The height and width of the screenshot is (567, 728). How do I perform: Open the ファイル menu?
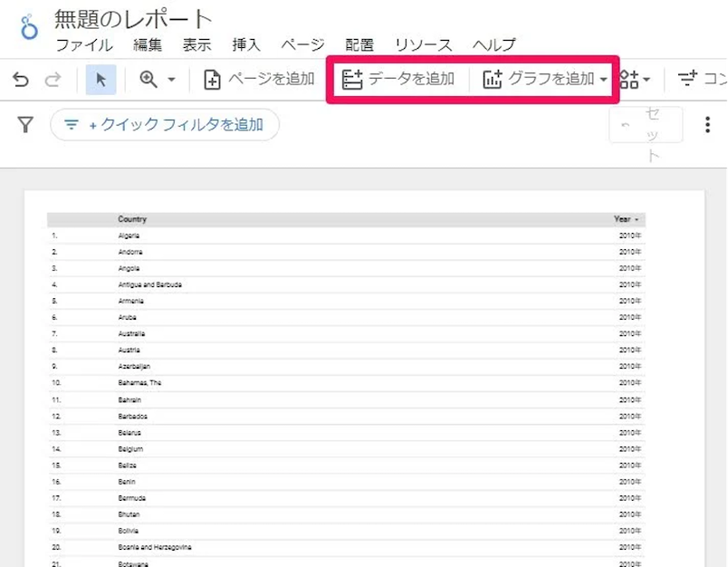pyautogui.click(x=84, y=44)
